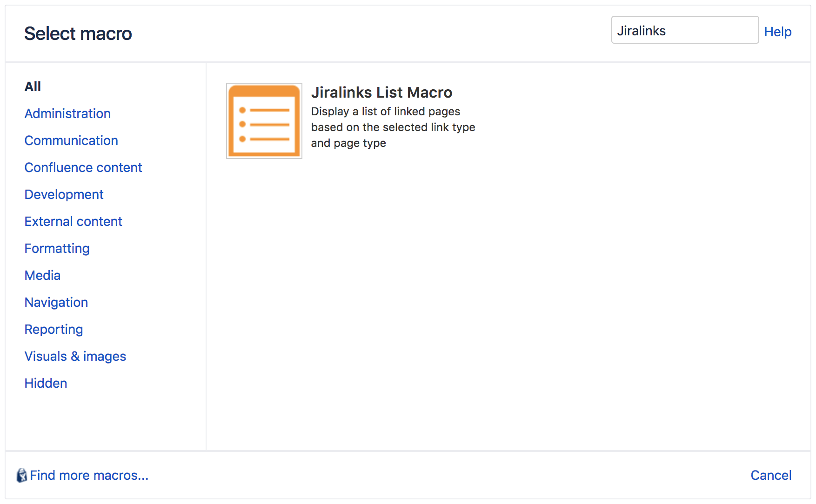Read the Jiralinks macro description text
The width and height of the screenshot is (816, 504).
coord(393,127)
